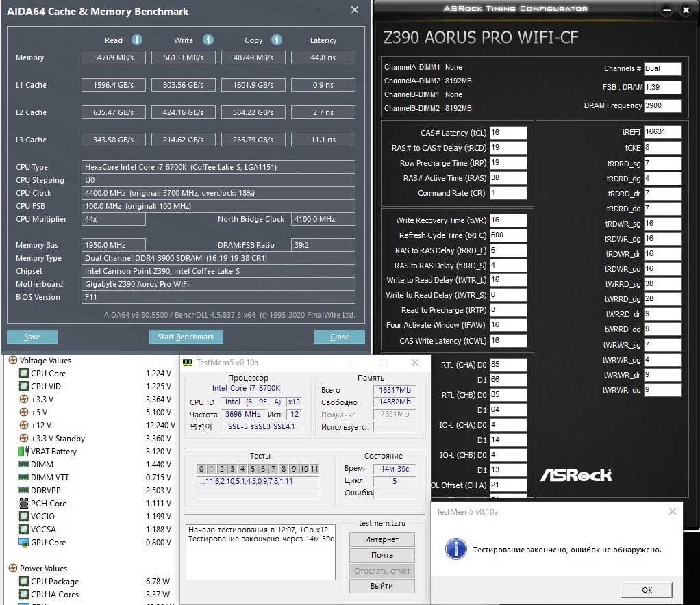Click the CAS Write Latency (tCWL) field
700x605 pixels.
[508, 340]
